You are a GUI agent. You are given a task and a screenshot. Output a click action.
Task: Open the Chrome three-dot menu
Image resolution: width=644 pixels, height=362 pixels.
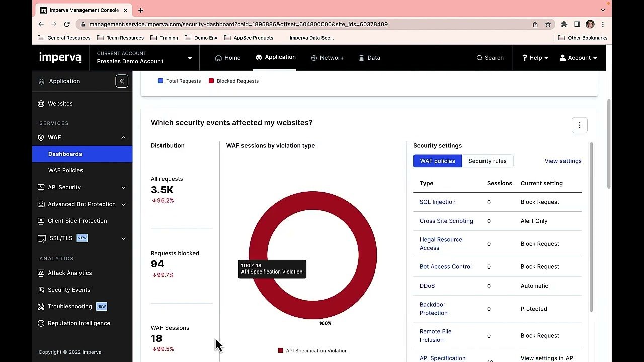click(x=603, y=24)
